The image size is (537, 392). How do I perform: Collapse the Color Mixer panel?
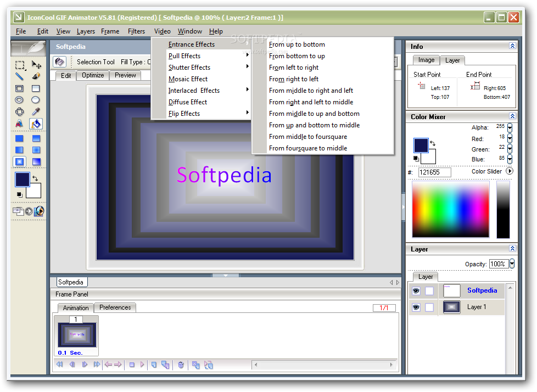[512, 116]
